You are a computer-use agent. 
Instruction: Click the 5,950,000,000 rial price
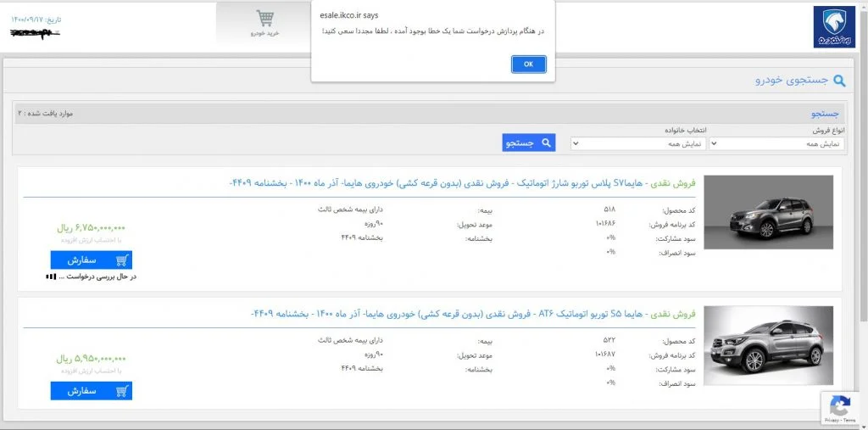click(91, 358)
